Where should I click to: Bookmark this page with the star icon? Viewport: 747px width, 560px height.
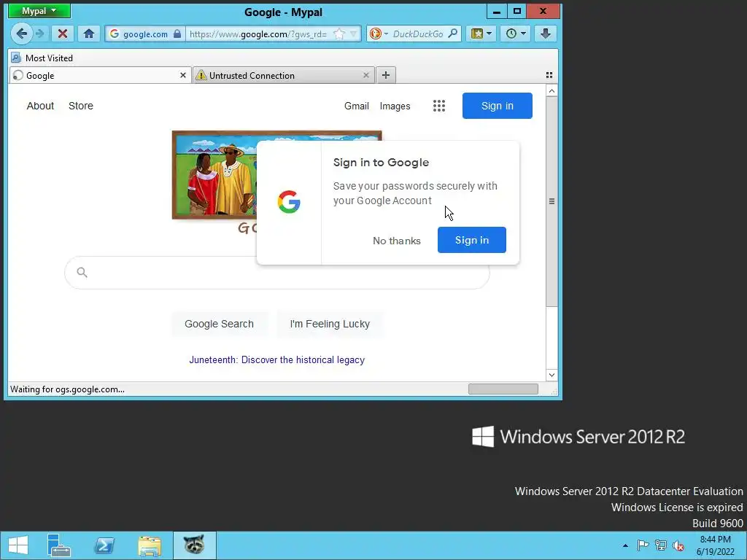click(339, 34)
